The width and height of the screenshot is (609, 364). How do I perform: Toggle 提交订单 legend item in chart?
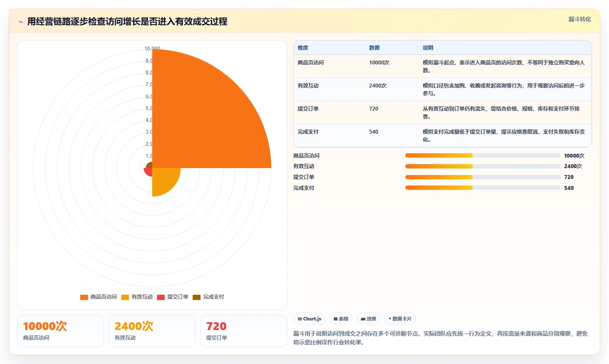(172, 297)
